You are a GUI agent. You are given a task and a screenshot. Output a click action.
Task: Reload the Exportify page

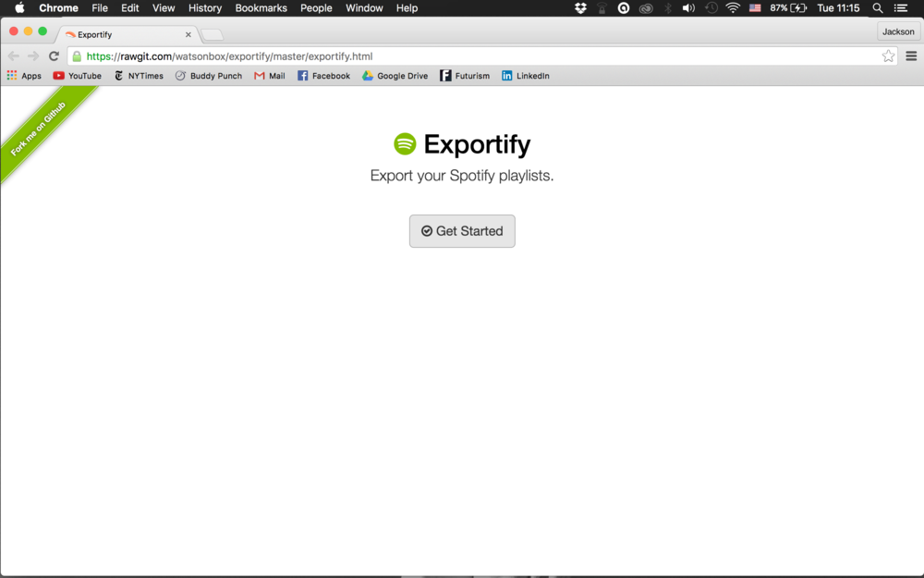[x=54, y=55]
